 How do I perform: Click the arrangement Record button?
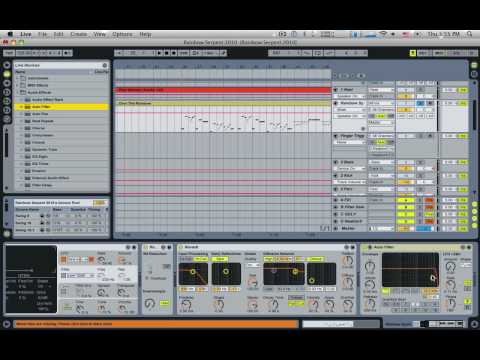[x=174, y=53]
